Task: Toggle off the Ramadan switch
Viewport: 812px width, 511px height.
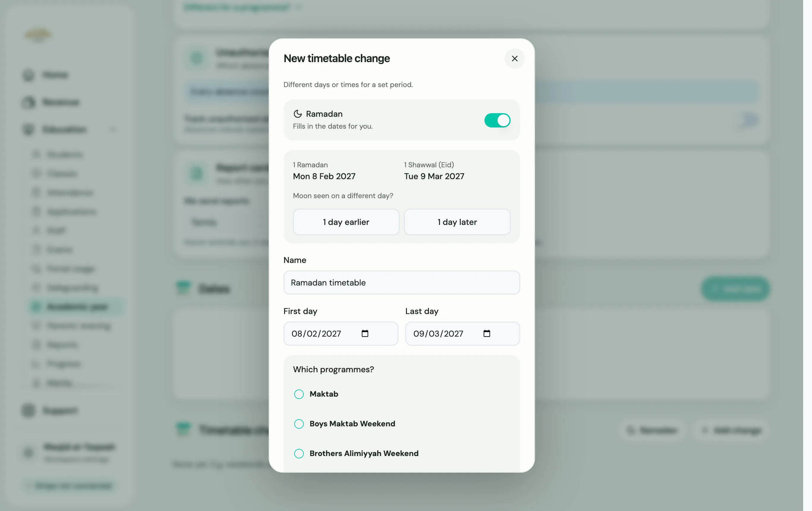Action: (x=497, y=120)
